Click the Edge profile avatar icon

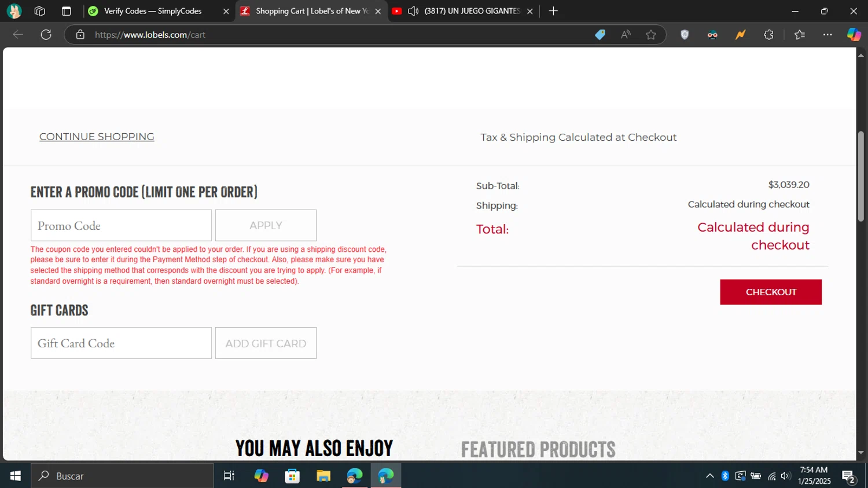coord(14,11)
